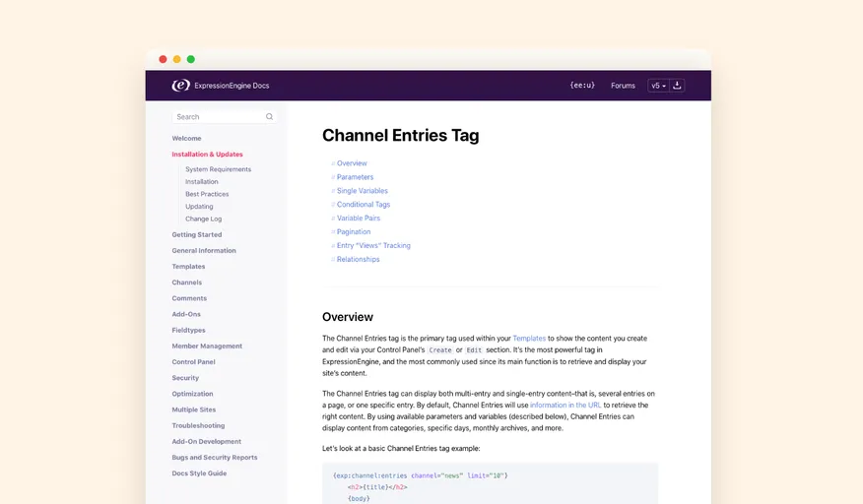Expand the Templates sidebar section
This screenshot has width=863, height=504.
pos(188,267)
